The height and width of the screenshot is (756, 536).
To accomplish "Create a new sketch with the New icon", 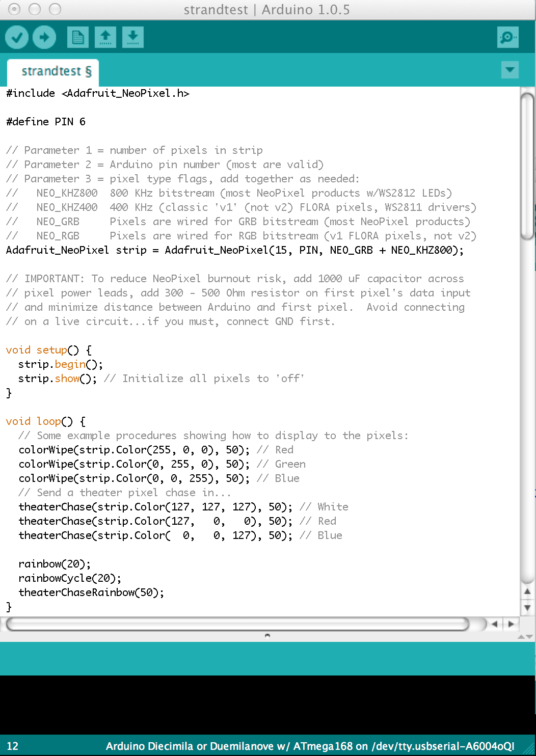I will click(77, 37).
